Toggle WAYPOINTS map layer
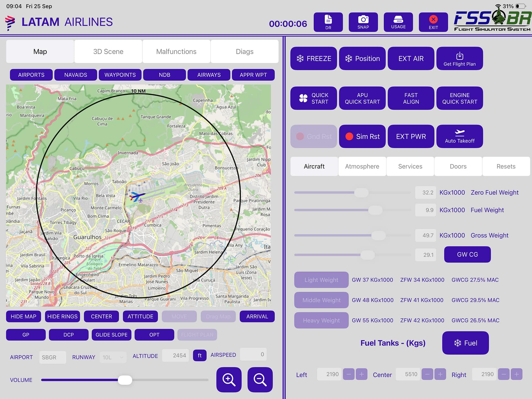 pos(120,75)
